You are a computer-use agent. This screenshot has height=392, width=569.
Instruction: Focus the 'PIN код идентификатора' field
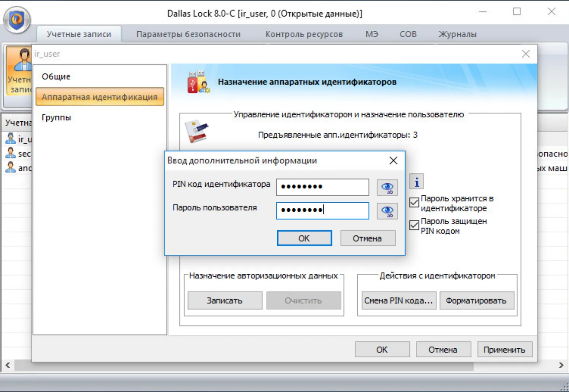click(323, 187)
